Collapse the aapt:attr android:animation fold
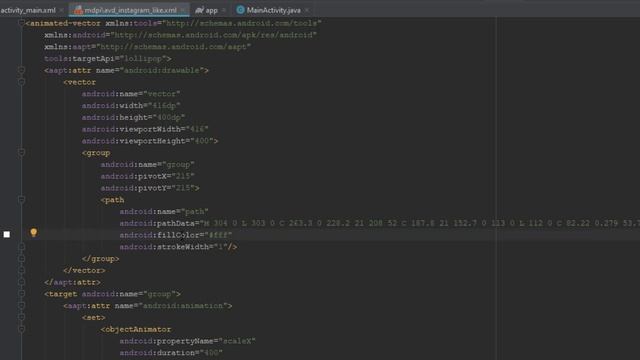This screenshot has width=640, height=360. click(21, 306)
